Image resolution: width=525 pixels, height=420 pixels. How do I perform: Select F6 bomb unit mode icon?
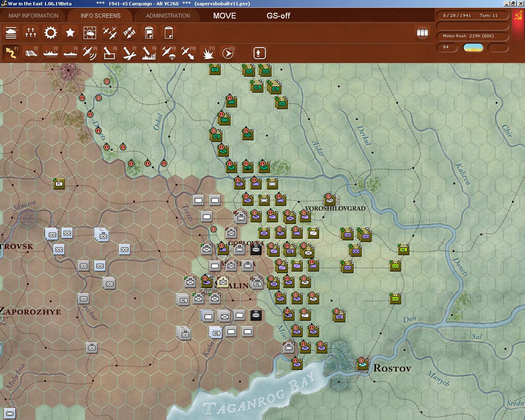(110, 53)
